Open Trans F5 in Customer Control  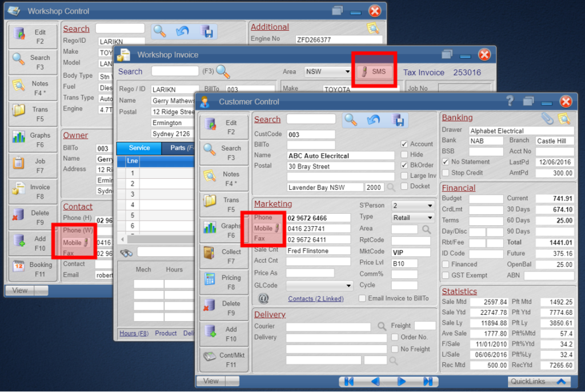pyautogui.click(x=224, y=203)
